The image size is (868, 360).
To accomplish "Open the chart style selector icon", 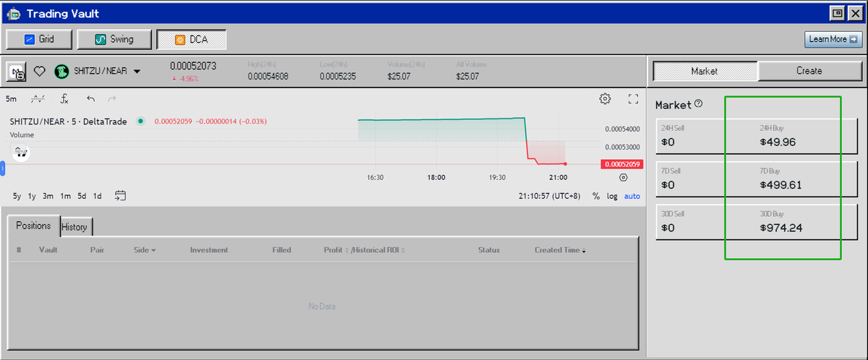I will 38,99.
